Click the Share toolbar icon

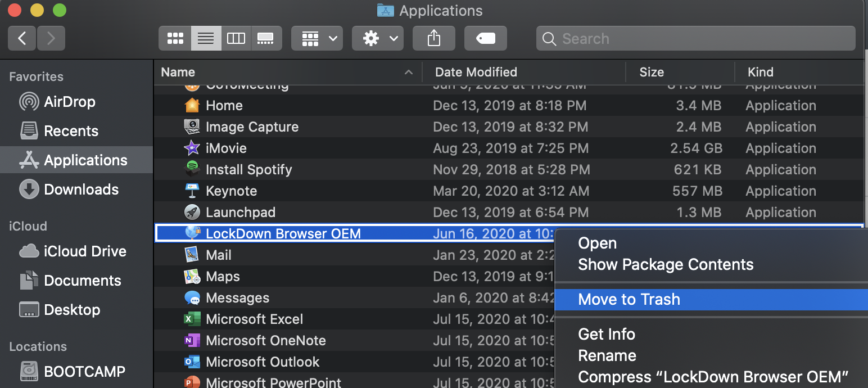pos(433,38)
